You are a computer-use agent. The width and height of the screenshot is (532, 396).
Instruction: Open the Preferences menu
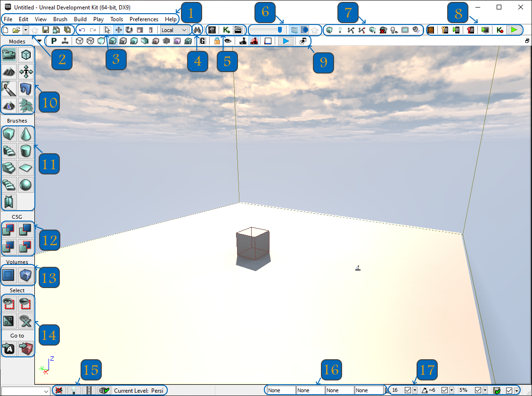tap(144, 19)
